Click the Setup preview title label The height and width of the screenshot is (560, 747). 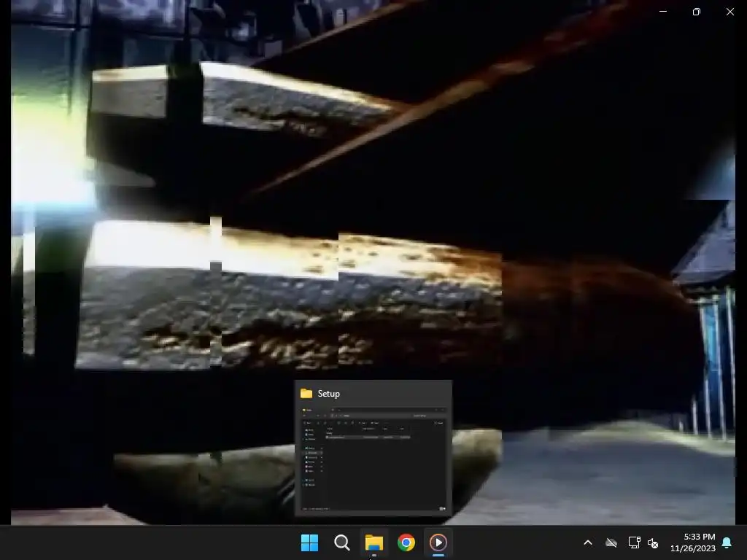(x=329, y=393)
